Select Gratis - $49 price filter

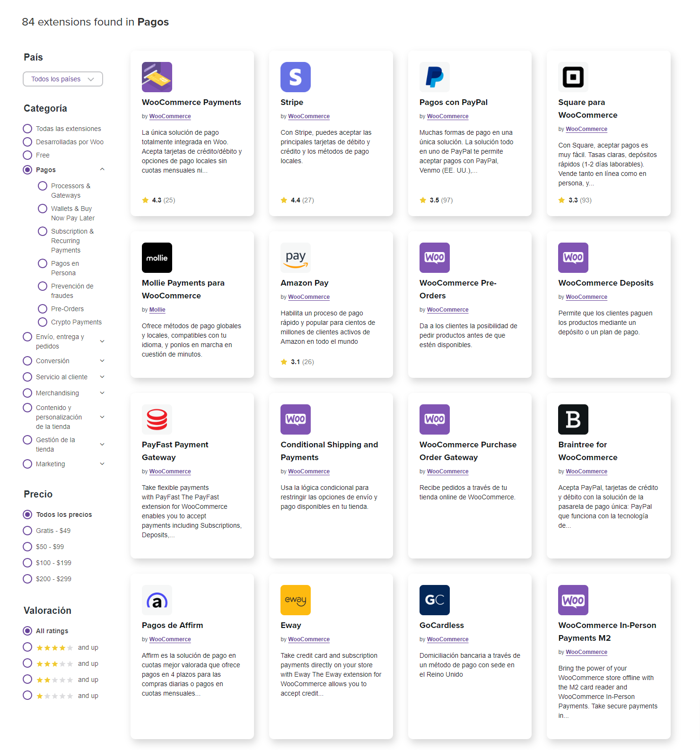coord(27,531)
